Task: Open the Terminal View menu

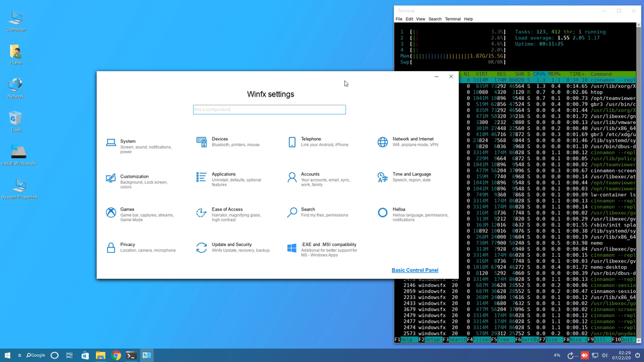Action: [421, 19]
